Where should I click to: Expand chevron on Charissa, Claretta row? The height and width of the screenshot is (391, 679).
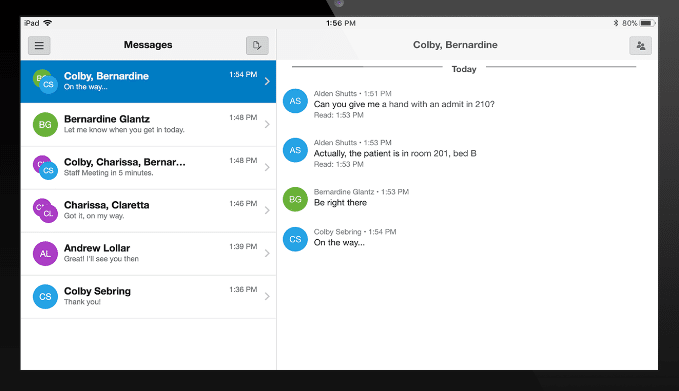point(267,210)
